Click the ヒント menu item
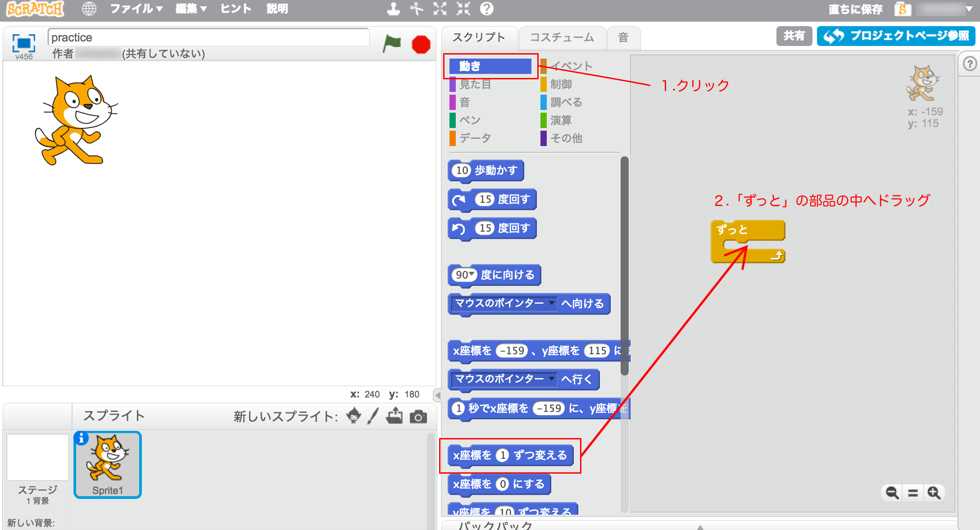This screenshot has height=530, width=980. click(236, 9)
